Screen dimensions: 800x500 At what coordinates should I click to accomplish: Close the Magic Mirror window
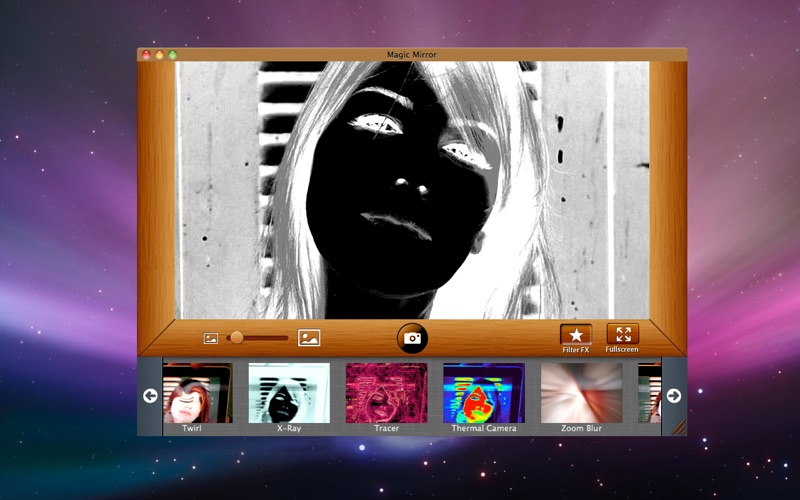(x=146, y=55)
